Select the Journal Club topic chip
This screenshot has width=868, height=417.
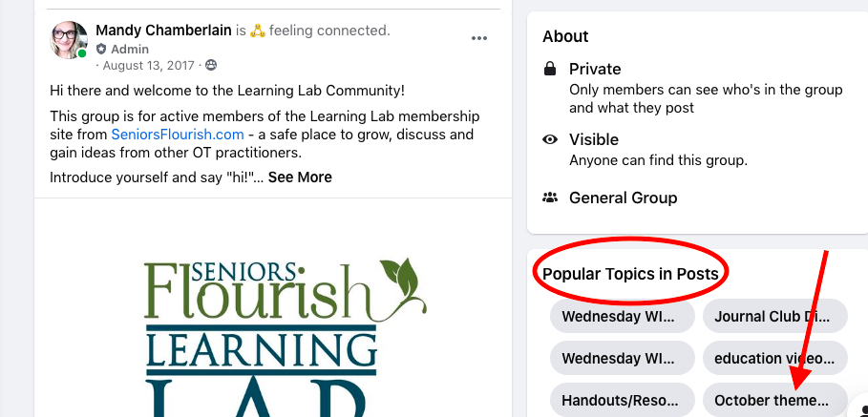[774, 317]
